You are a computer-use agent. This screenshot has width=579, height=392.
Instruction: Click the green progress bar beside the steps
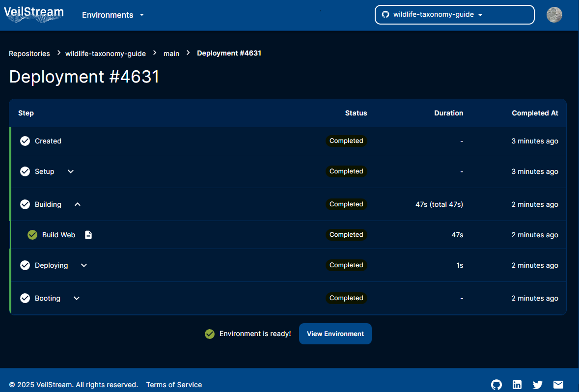[10, 219]
